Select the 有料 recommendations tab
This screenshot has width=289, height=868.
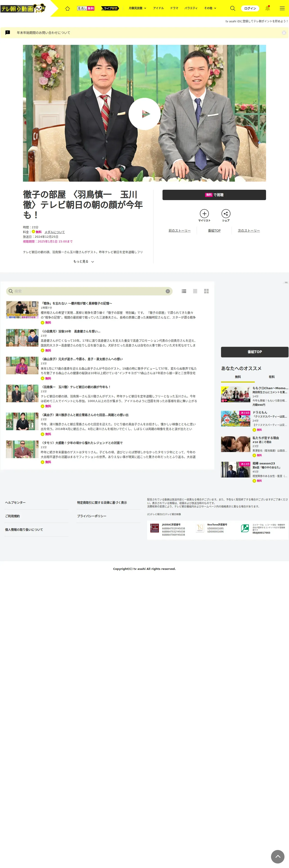271,377
